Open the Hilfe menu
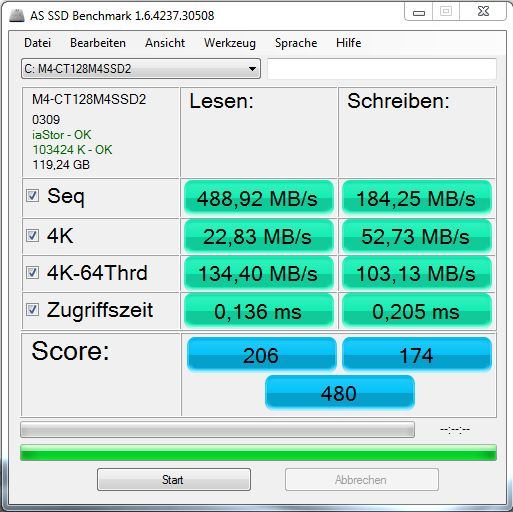Image resolution: width=513 pixels, height=512 pixels. pos(349,43)
